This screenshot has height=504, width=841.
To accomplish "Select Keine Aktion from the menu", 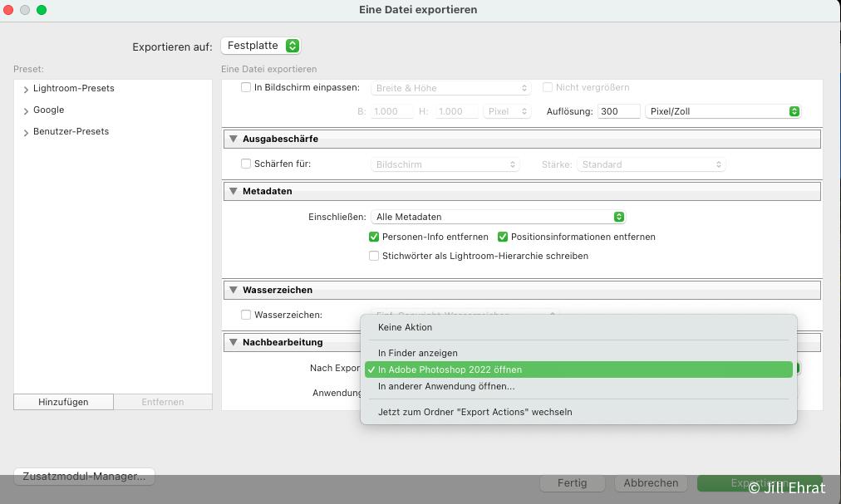I will (x=405, y=327).
